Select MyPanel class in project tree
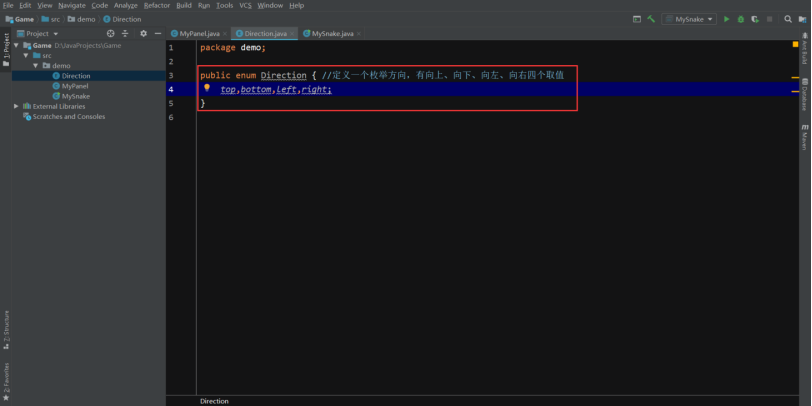The height and width of the screenshot is (406, 812). (x=75, y=86)
